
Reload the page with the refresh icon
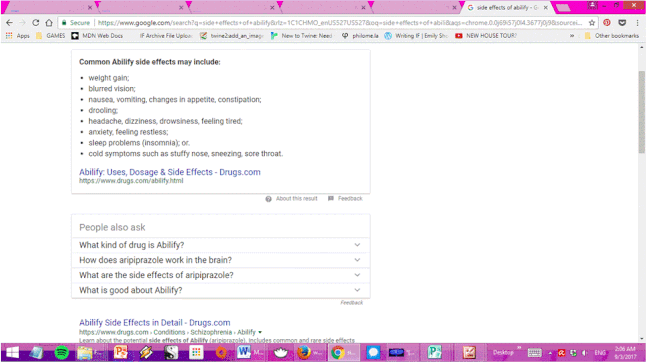[35, 23]
